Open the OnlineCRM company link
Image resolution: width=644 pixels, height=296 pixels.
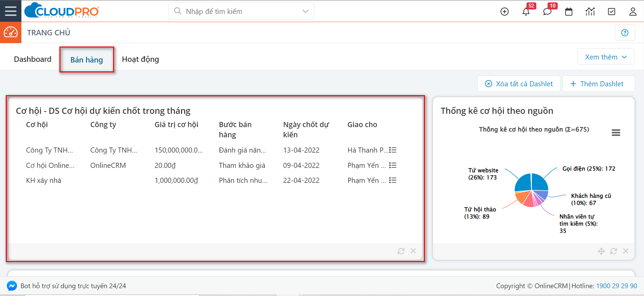click(x=108, y=165)
